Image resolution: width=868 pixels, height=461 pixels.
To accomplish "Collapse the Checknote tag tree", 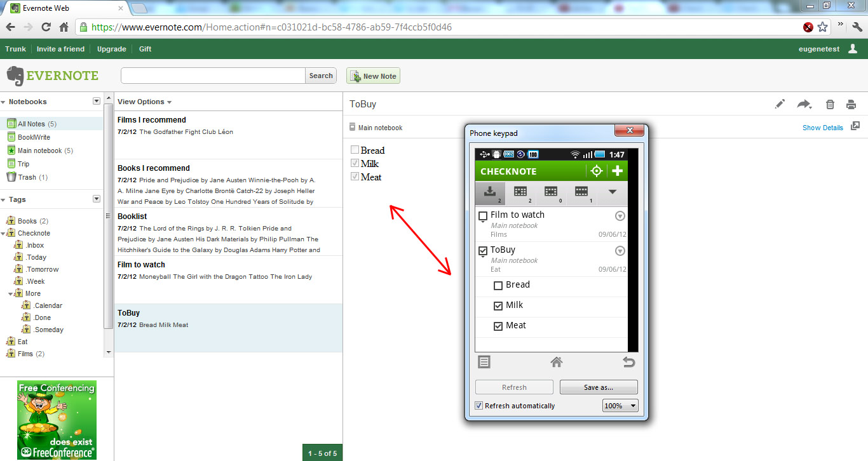I will click(x=3, y=233).
